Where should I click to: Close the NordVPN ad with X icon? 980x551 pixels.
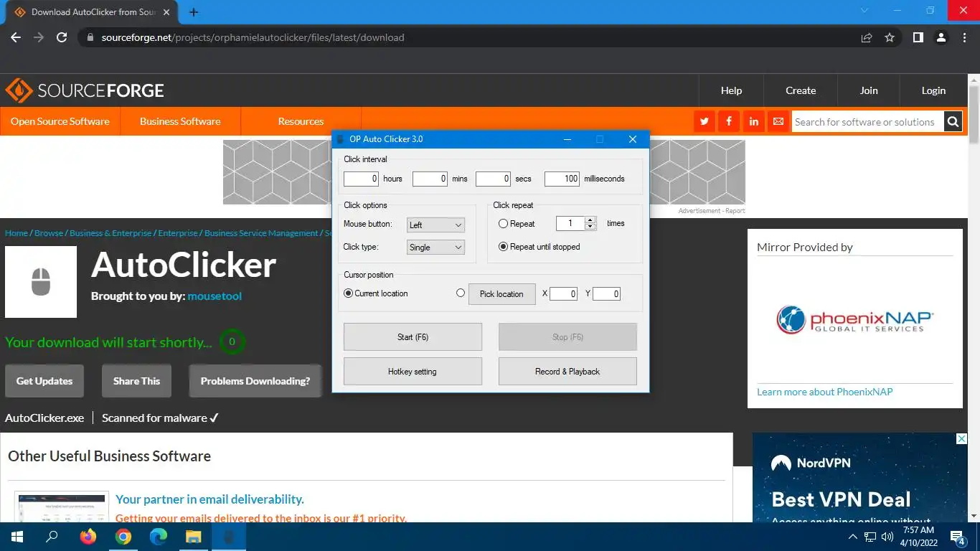(x=961, y=438)
